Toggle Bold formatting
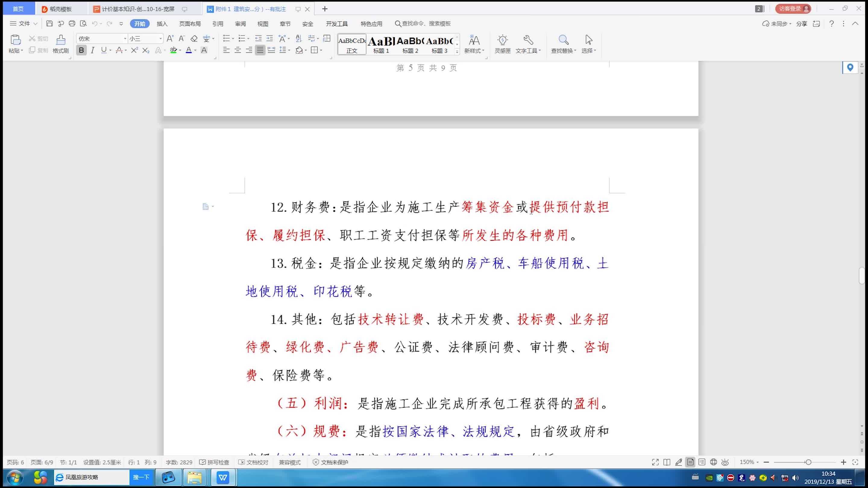The image size is (868, 488). pyautogui.click(x=81, y=50)
